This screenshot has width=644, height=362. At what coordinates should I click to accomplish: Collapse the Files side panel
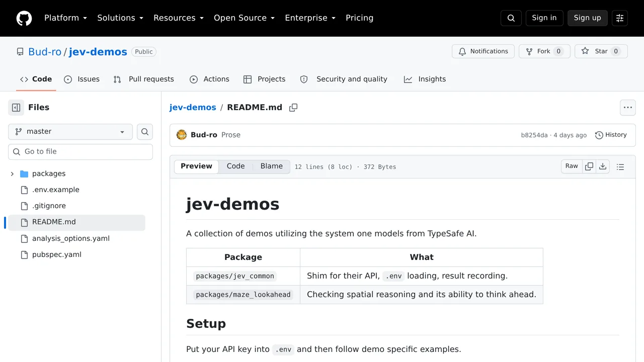coord(16,108)
